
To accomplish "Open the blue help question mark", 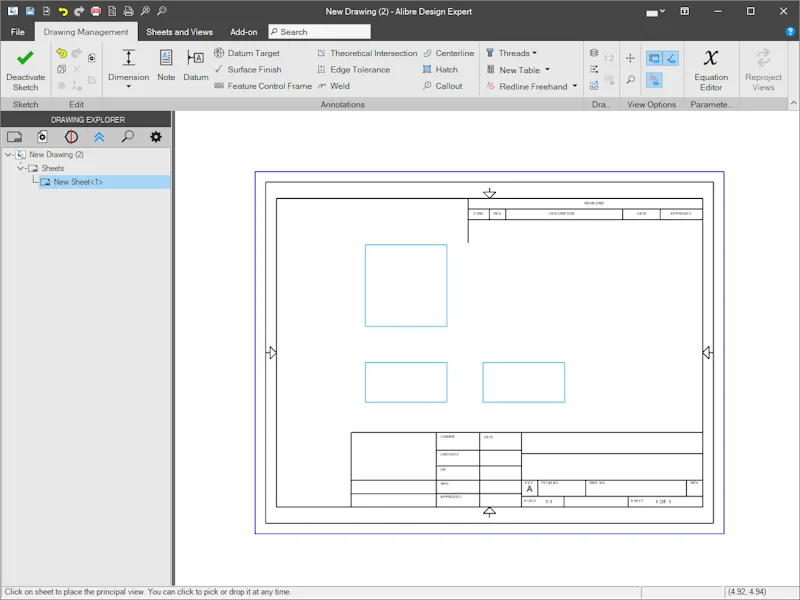I will (x=790, y=32).
